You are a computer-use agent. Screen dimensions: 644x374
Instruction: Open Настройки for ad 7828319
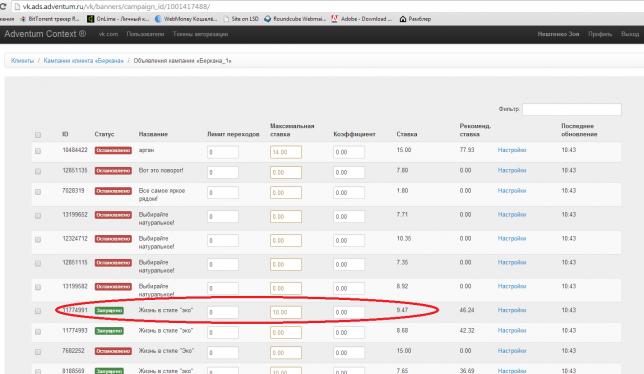(x=512, y=190)
